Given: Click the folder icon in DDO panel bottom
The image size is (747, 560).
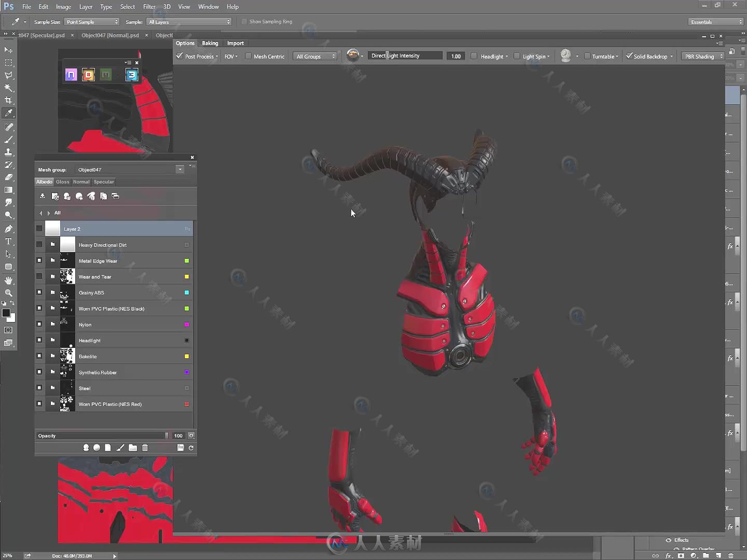Looking at the screenshot, I should click(x=133, y=447).
